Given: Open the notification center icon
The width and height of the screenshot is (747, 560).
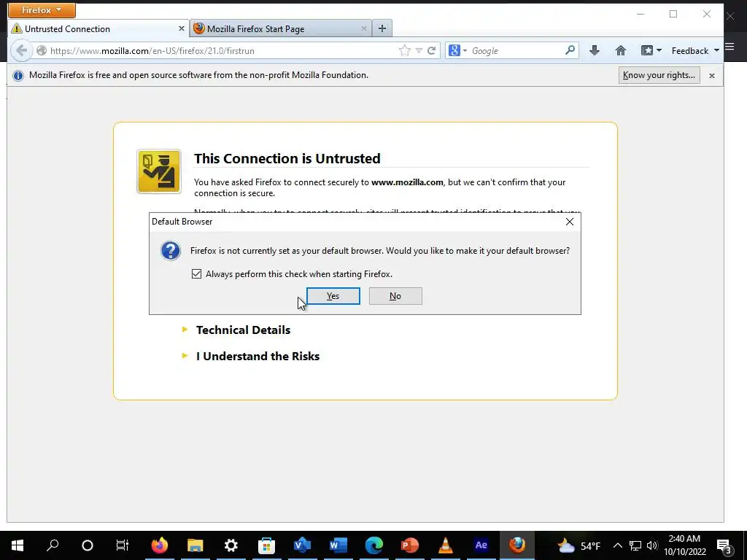Looking at the screenshot, I should pyautogui.click(x=724, y=545).
